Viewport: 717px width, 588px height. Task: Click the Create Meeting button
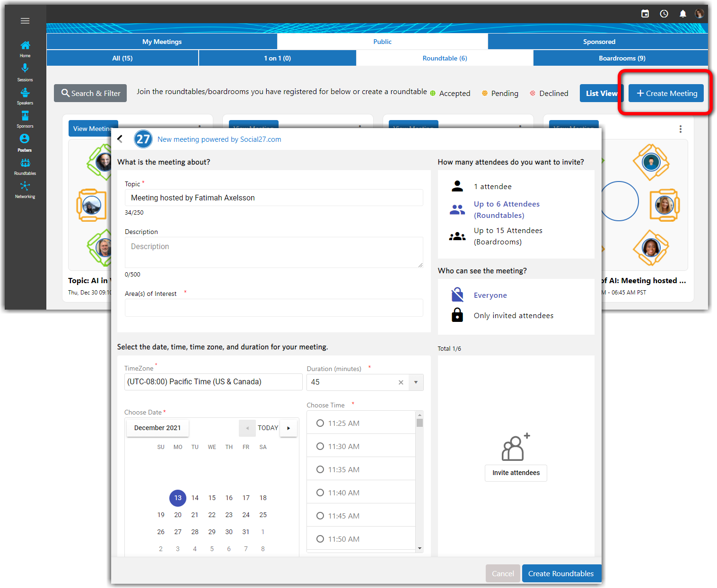click(666, 93)
